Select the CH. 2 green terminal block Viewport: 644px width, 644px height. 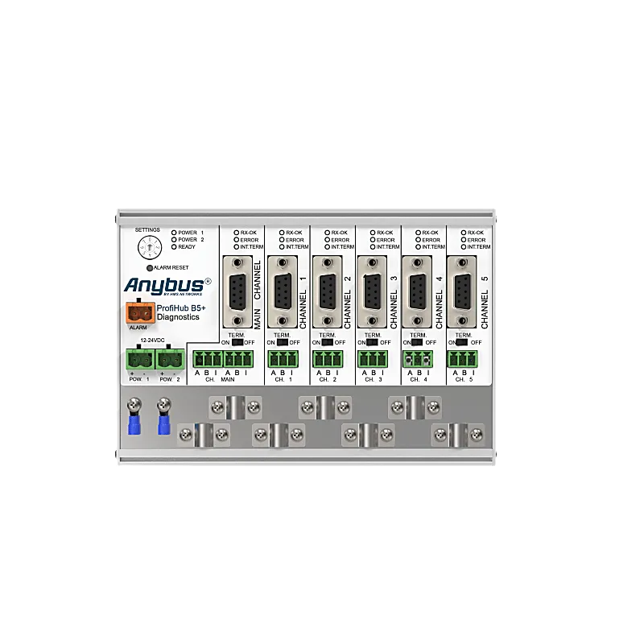(x=328, y=359)
